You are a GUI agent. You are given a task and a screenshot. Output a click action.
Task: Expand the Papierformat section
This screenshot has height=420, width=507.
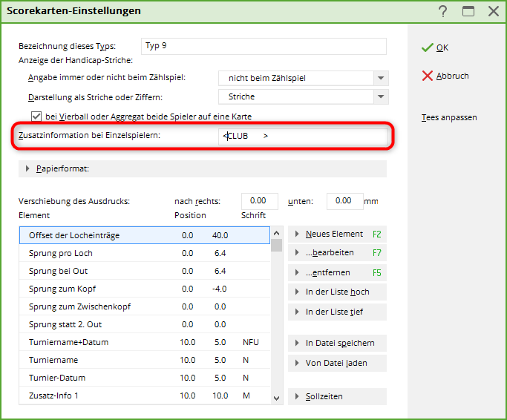pyautogui.click(x=28, y=168)
